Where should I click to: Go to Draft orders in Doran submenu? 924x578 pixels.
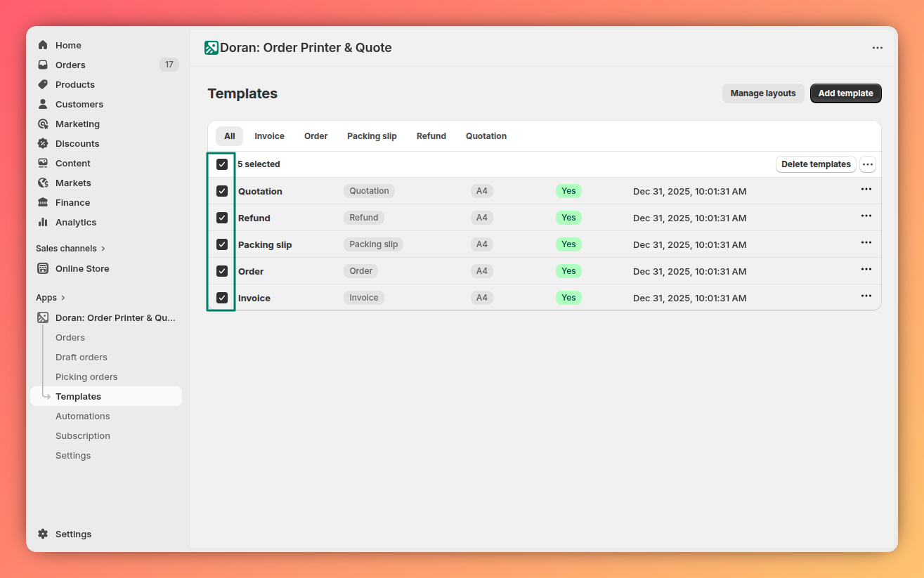(x=82, y=357)
